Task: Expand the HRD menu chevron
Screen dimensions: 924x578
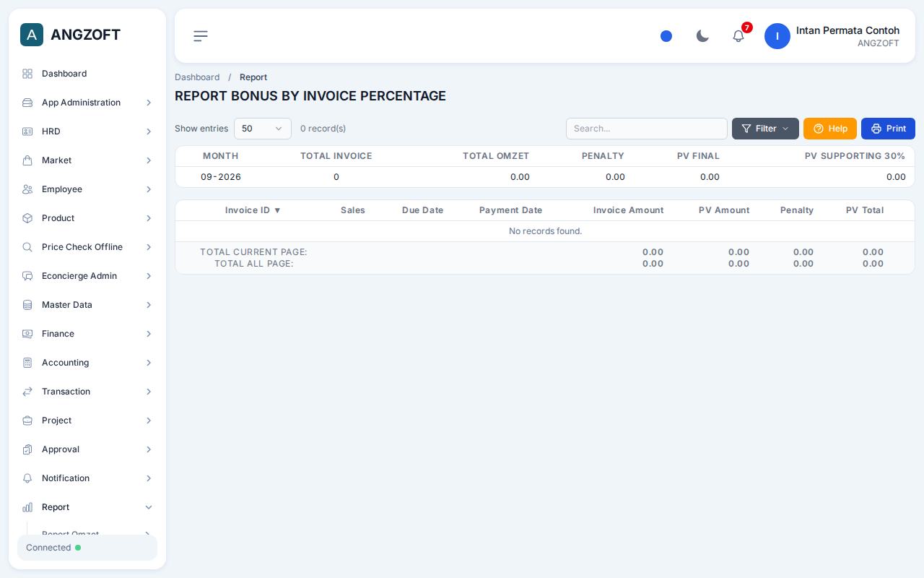Action: 149,131
